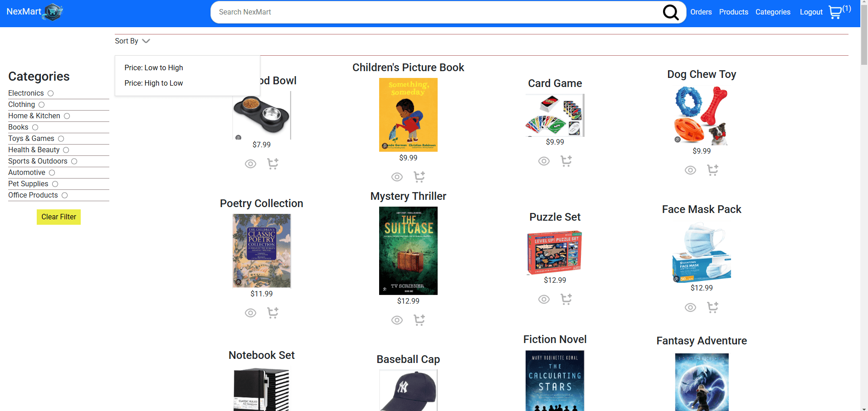The height and width of the screenshot is (411, 868).
Task: View Face Mask Pack details eye icon
Action: click(690, 308)
